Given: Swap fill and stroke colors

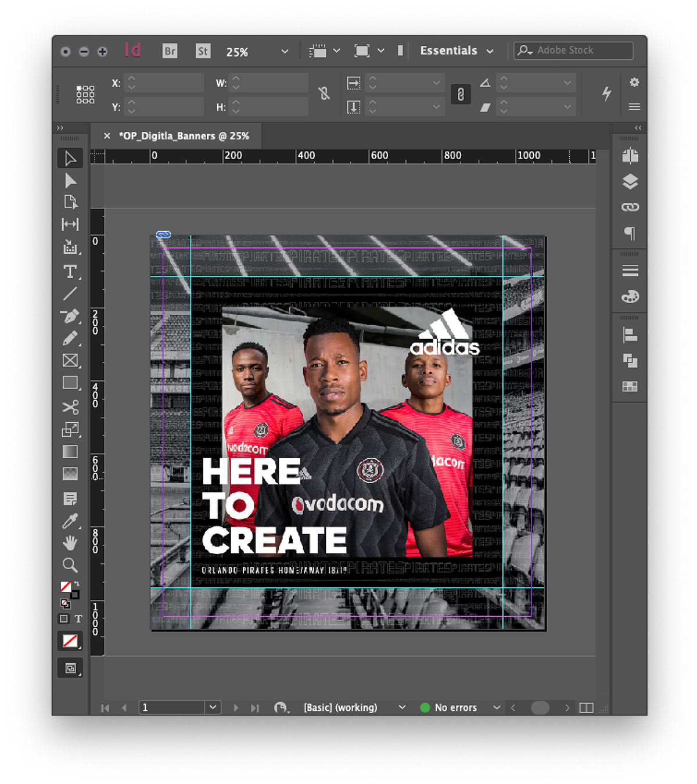Looking at the screenshot, I should tap(77, 584).
